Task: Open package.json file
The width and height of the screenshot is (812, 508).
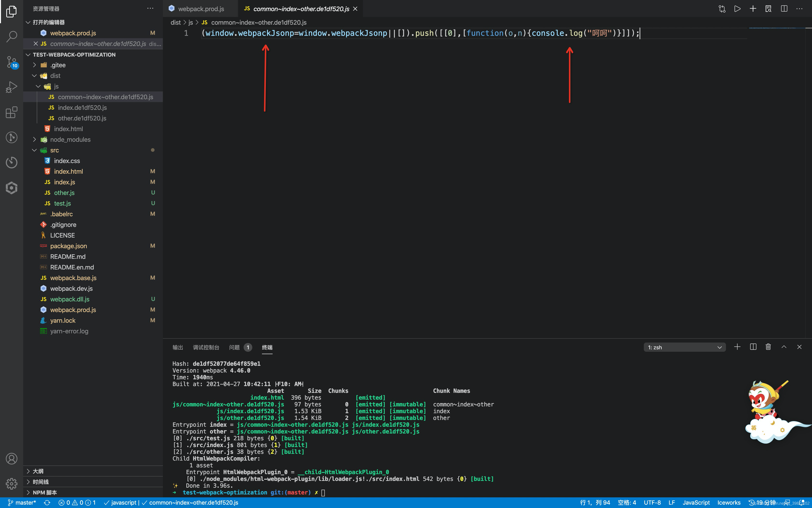Action: 93,246
